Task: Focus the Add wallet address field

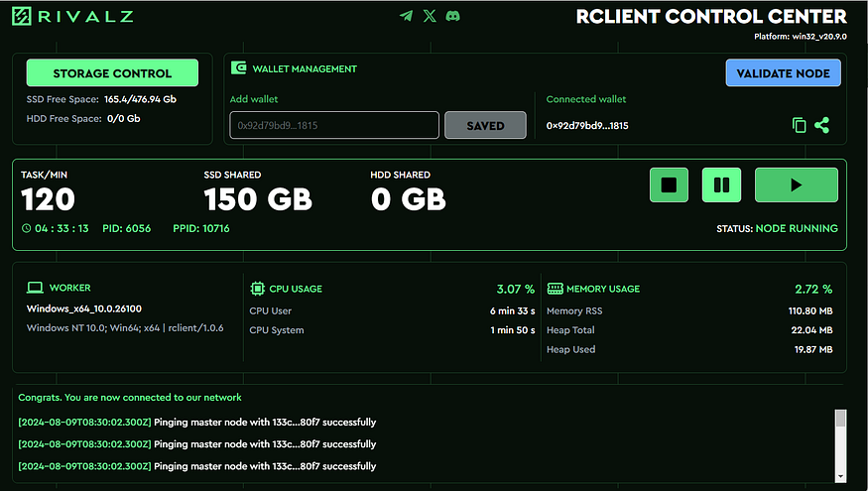Action: point(334,125)
